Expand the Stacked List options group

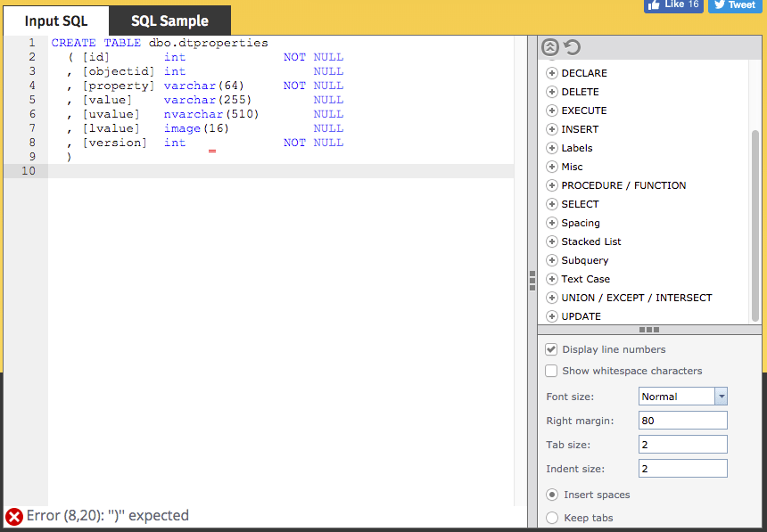(552, 241)
